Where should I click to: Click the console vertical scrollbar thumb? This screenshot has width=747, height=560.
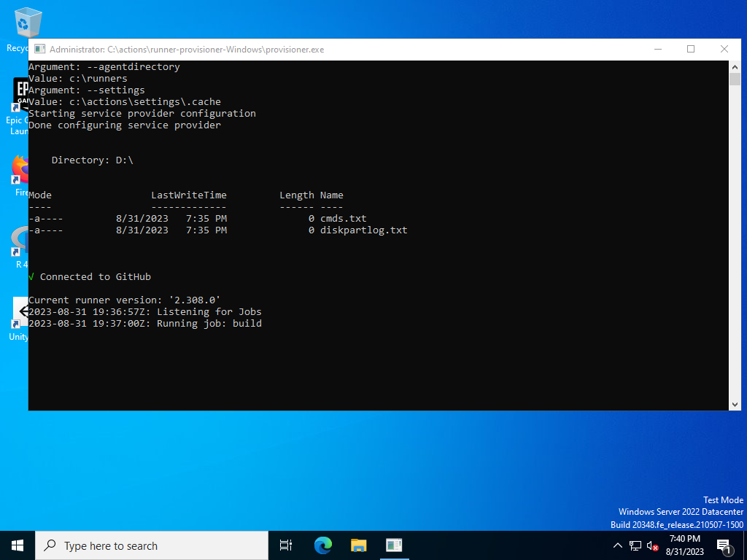pyautogui.click(x=735, y=79)
